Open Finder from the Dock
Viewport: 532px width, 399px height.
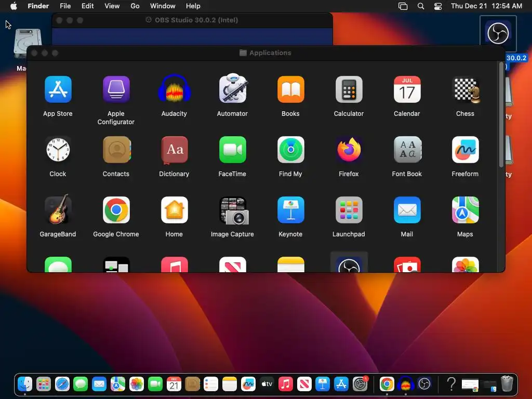(x=25, y=384)
